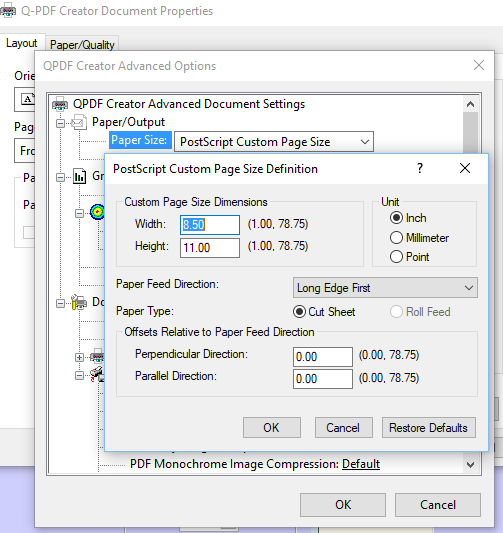Click the rainbow color management icon

(97, 212)
